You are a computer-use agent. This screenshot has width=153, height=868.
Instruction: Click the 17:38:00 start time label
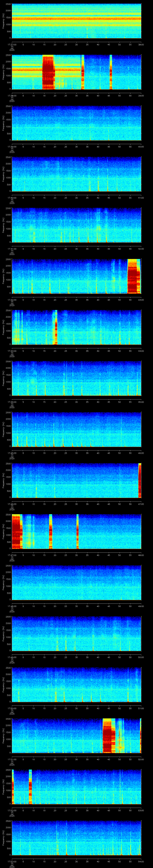coord(12,96)
